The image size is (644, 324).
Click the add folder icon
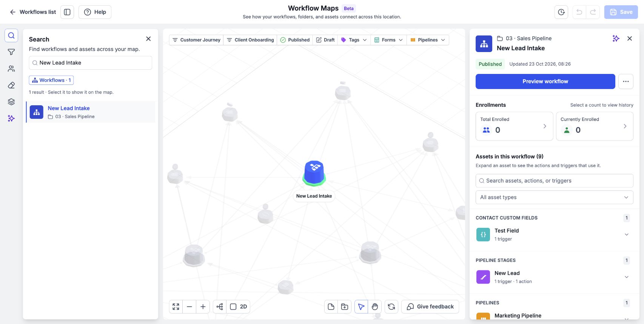coord(345,307)
